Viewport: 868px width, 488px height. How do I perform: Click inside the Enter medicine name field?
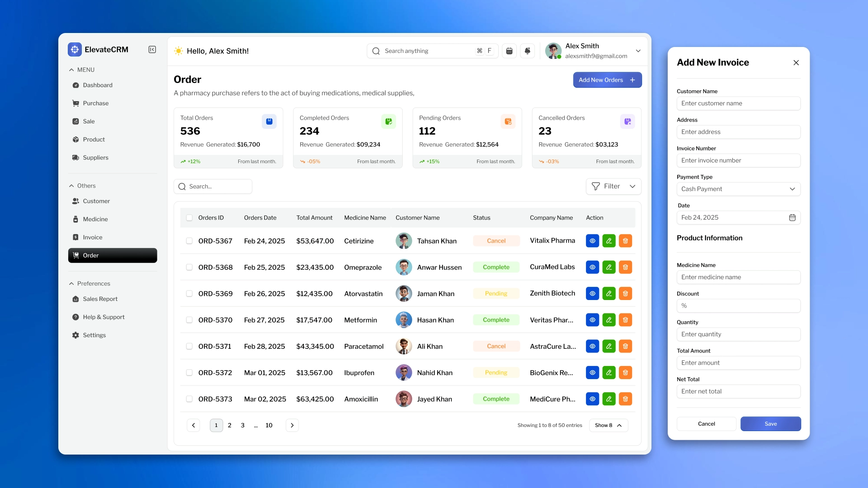tap(738, 277)
